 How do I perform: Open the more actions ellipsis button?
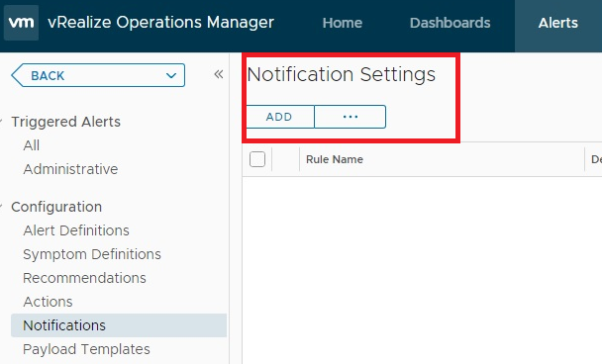(x=351, y=117)
